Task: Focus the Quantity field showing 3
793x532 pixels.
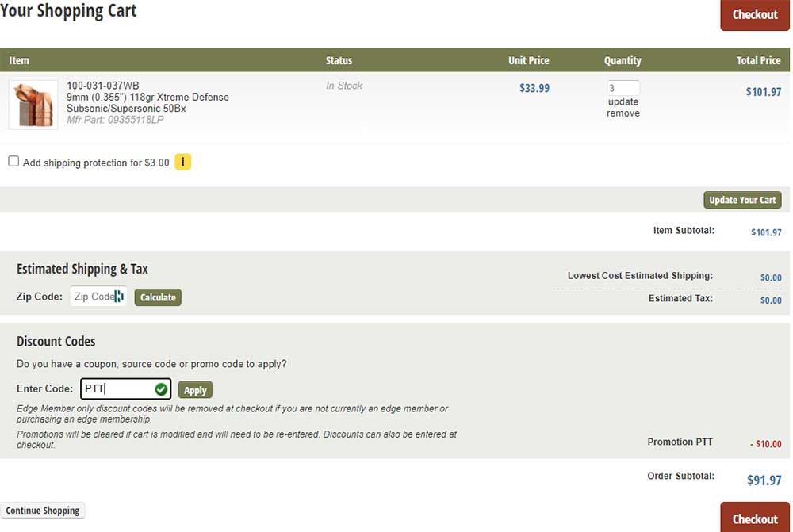Action: pos(623,88)
